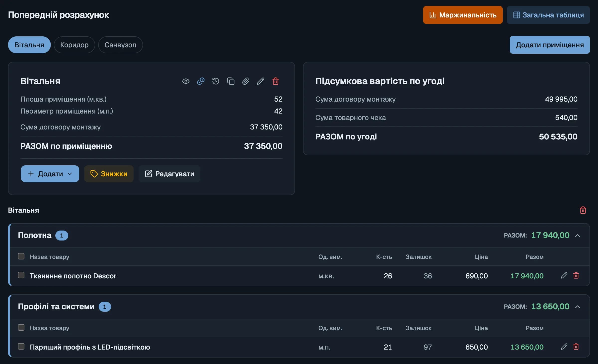Switch to the Коридор tab

click(x=74, y=45)
